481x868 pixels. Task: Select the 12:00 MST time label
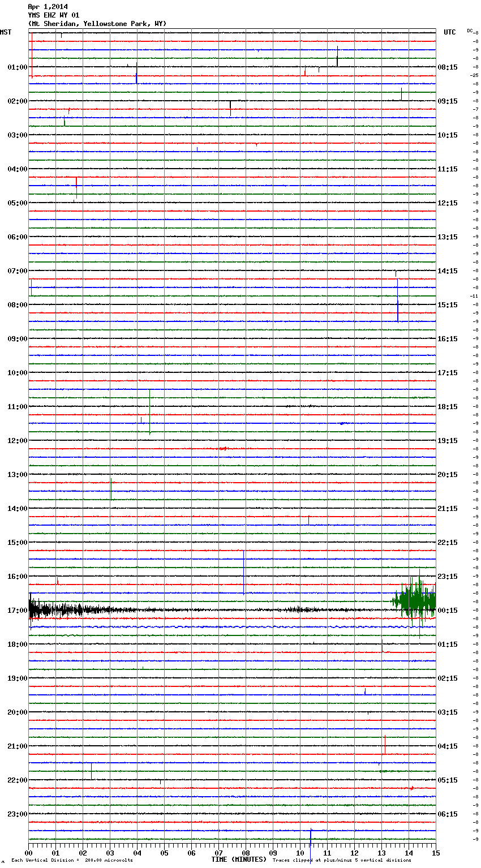click(x=18, y=441)
